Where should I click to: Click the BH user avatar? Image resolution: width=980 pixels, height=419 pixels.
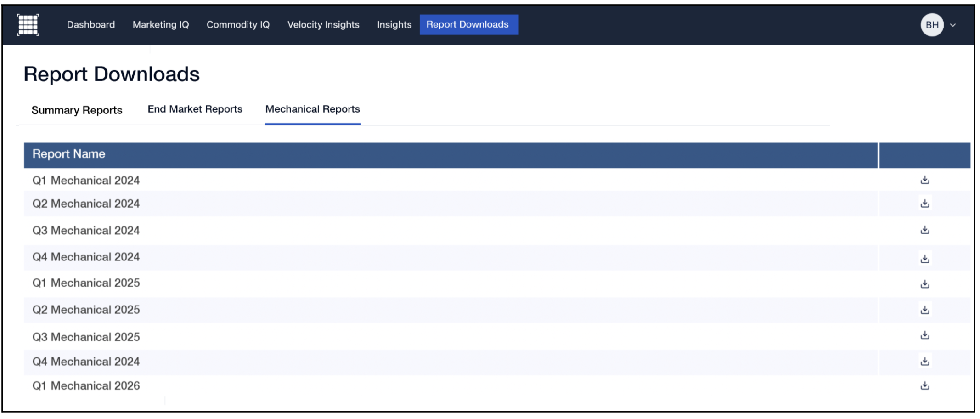coord(932,25)
